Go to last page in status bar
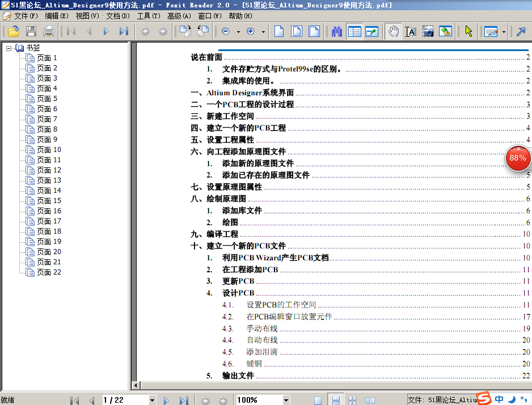 pos(184,400)
